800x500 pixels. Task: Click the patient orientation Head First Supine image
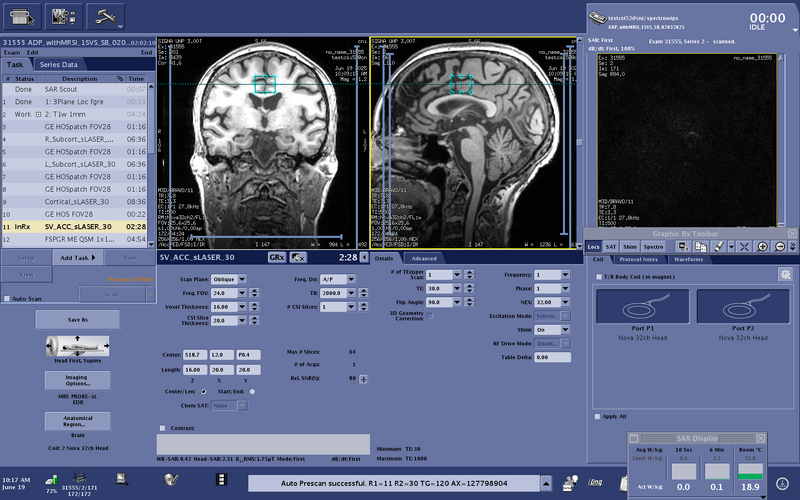pyautogui.click(x=78, y=346)
